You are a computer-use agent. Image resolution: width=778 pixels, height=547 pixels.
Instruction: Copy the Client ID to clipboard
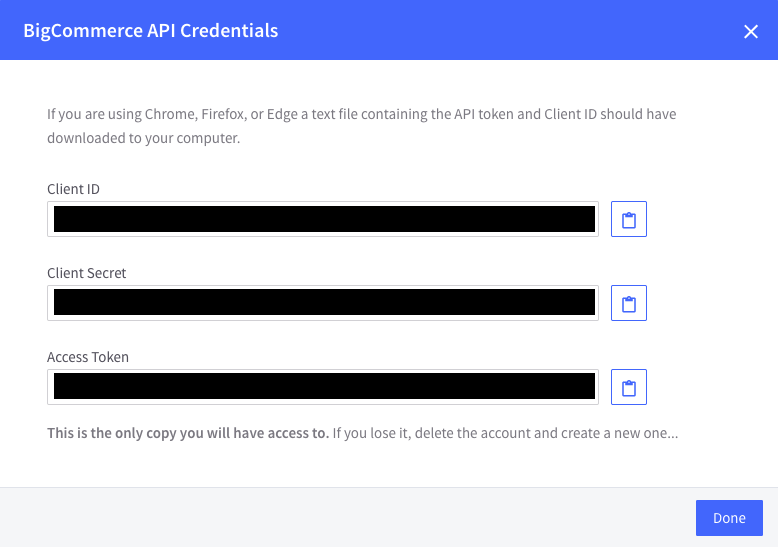(629, 219)
